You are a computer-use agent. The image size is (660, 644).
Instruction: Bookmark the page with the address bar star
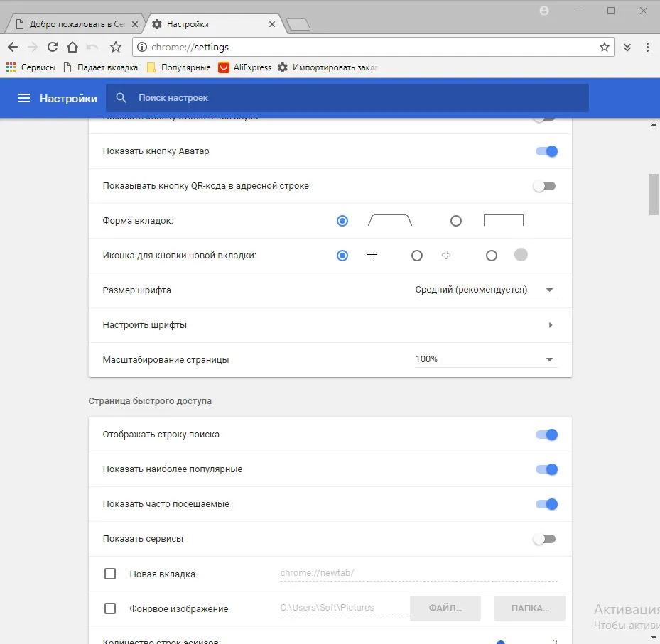(x=605, y=47)
